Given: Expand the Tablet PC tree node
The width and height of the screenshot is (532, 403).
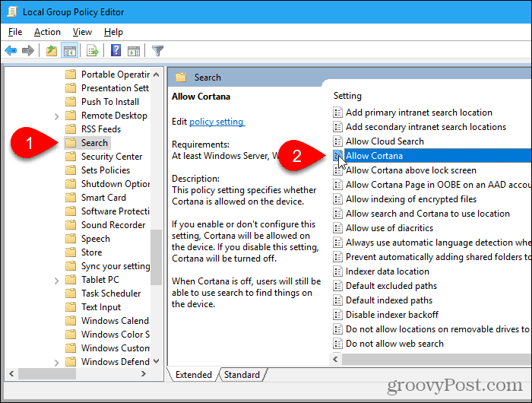Looking at the screenshot, I should [57, 281].
